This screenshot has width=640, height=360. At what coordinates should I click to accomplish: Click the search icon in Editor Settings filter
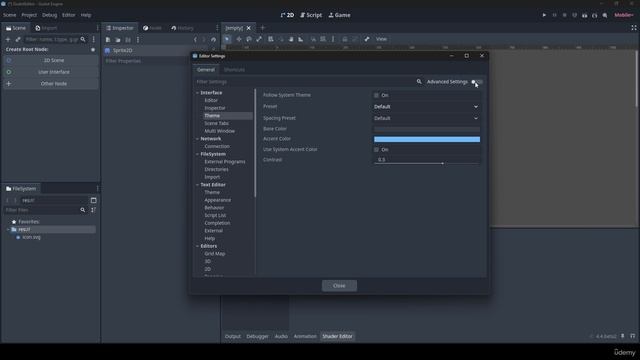click(419, 82)
